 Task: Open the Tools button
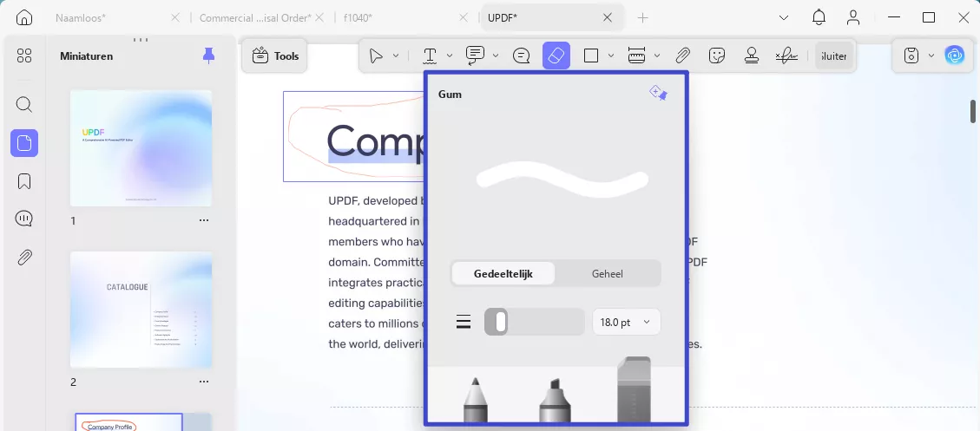275,56
